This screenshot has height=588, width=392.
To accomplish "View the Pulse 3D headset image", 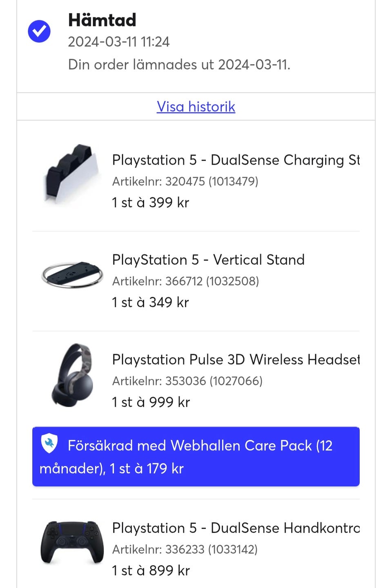I will pyautogui.click(x=72, y=375).
